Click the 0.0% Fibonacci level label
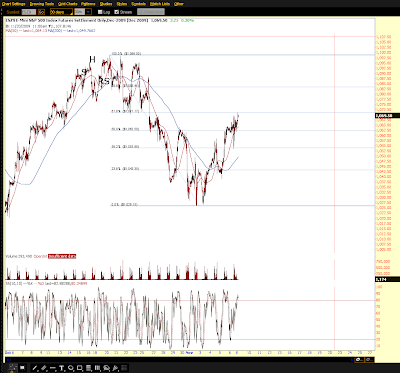400x373 pixels. [x=124, y=204]
